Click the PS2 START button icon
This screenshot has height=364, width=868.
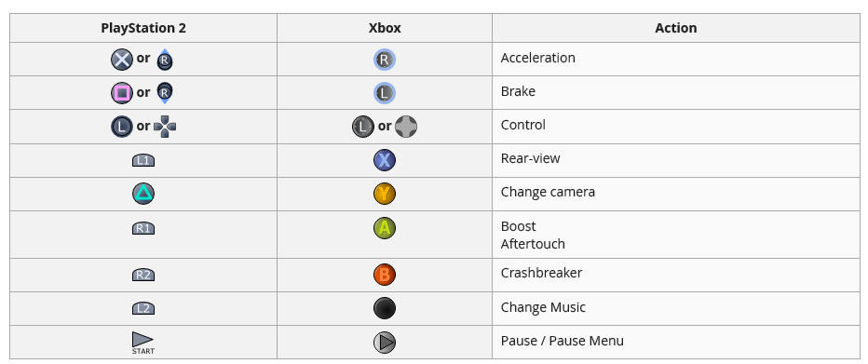pos(143,343)
